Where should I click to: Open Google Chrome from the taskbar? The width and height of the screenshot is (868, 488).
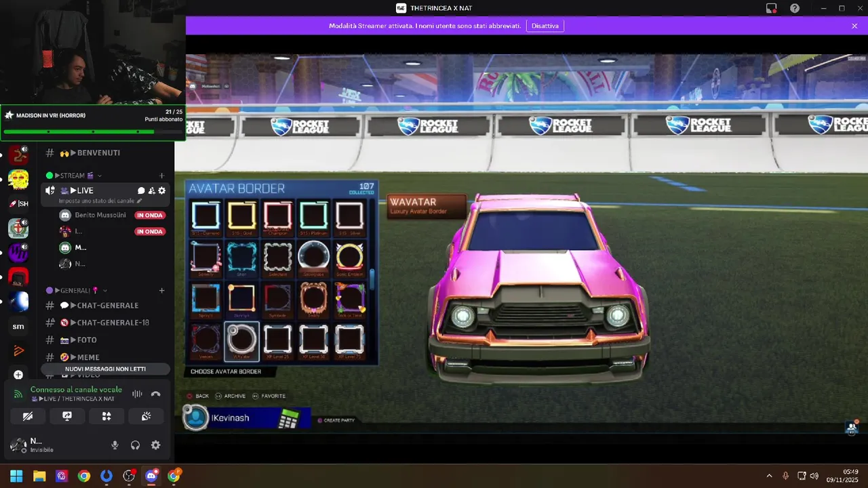84,476
